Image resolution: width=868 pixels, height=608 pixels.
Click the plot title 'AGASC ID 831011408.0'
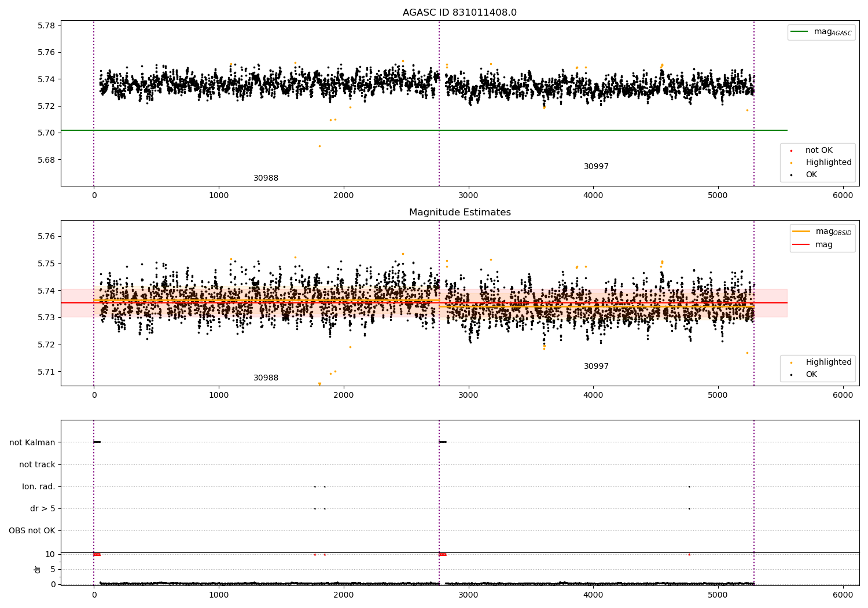[459, 13]
